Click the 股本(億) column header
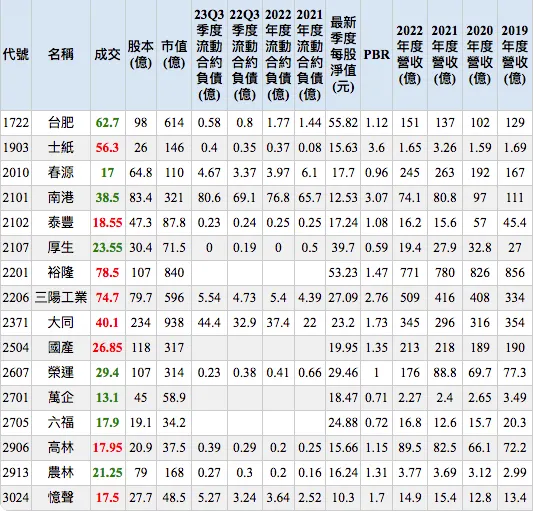Viewport: 533px width, 511px height. [x=141, y=54]
